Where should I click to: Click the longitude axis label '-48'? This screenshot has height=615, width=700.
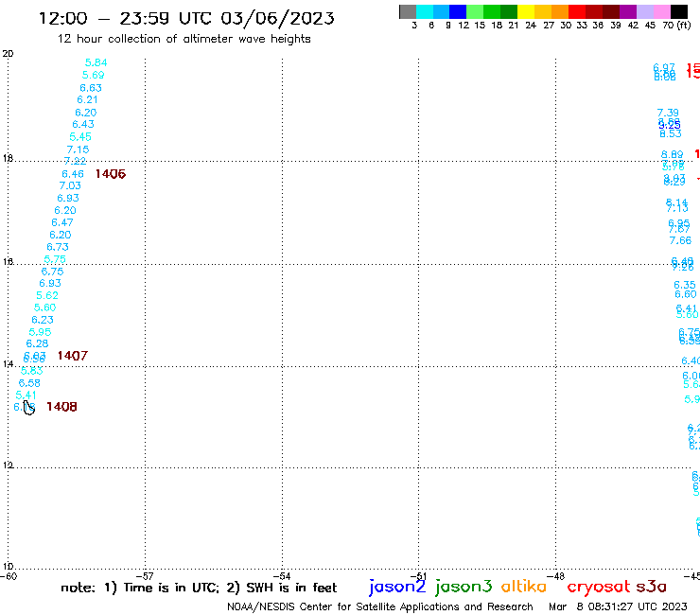pyautogui.click(x=558, y=576)
